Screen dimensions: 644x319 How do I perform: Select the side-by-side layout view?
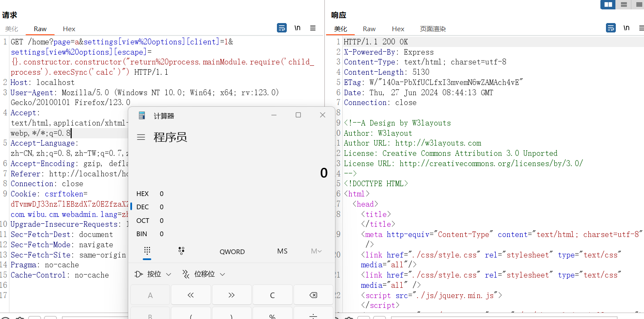(x=608, y=5)
